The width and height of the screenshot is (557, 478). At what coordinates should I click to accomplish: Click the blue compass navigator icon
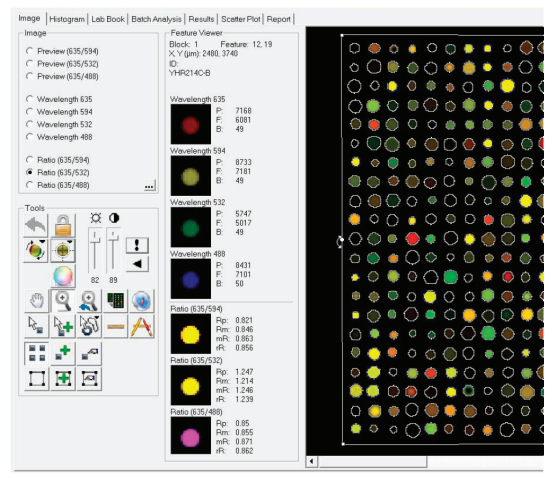click(x=142, y=301)
